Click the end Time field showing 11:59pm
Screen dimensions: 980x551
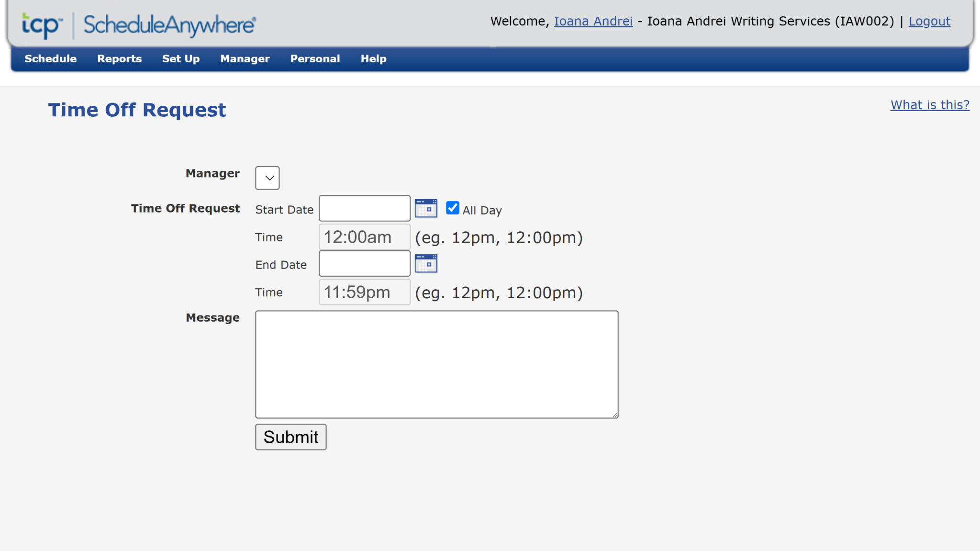pos(364,292)
